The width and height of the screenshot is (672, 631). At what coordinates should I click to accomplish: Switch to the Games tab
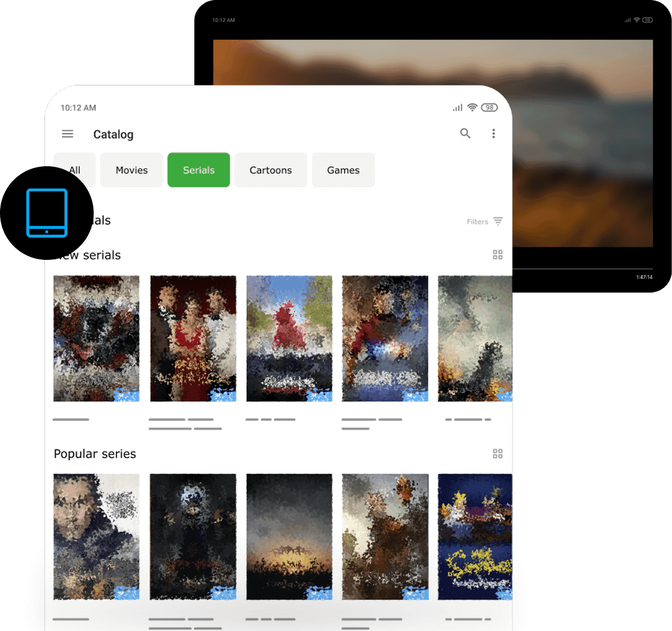click(343, 170)
